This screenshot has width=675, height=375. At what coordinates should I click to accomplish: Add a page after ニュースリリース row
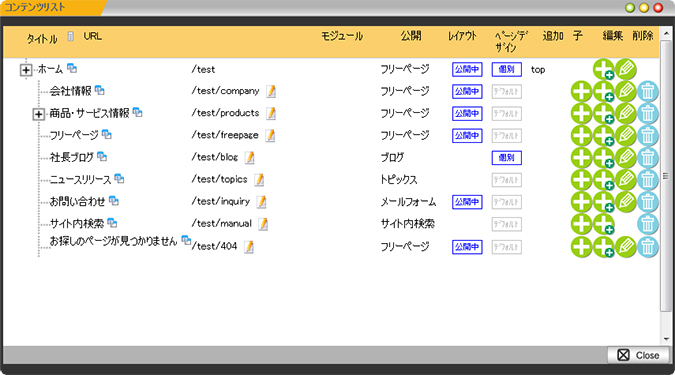(x=582, y=180)
